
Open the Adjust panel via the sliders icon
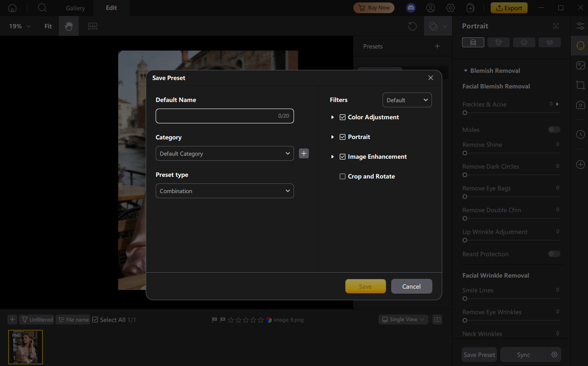click(x=580, y=26)
